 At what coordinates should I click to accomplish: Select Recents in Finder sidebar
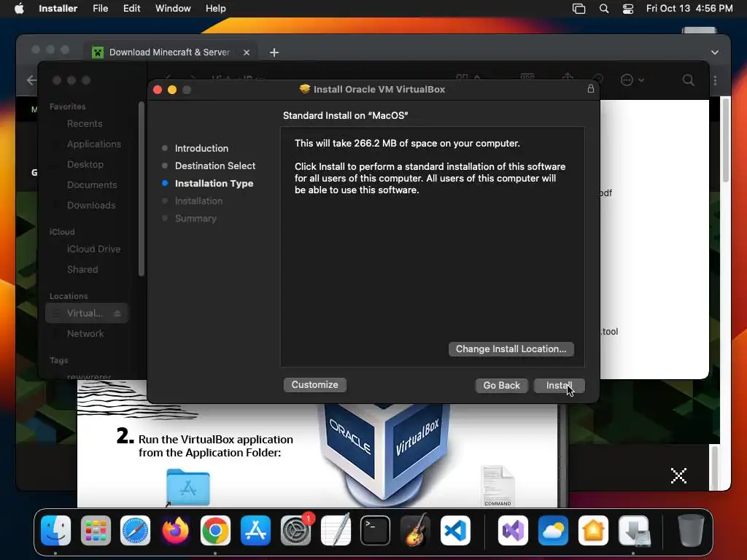click(x=85, y=124)
